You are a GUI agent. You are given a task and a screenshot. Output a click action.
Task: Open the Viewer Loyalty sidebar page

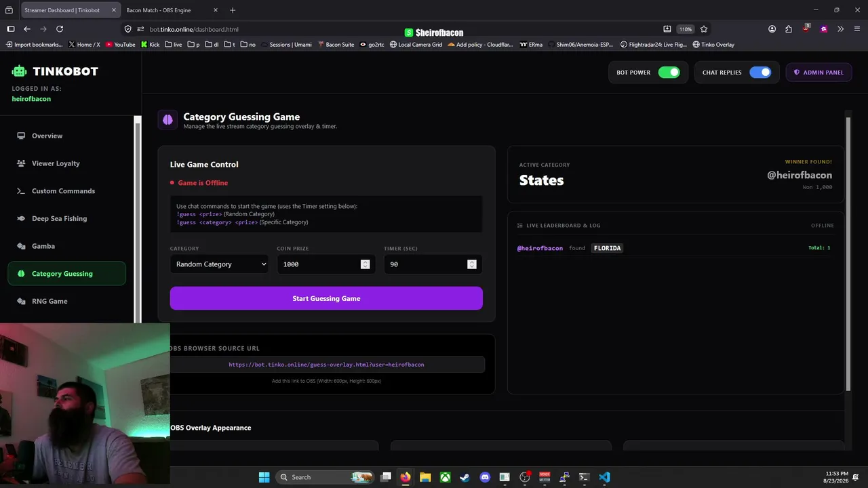(x=66, y=163)
